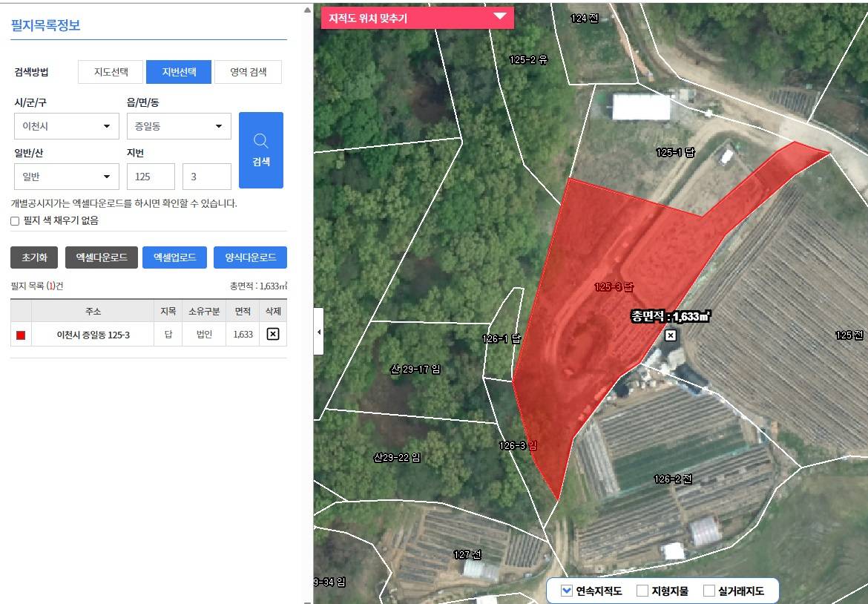Click the 주소 column header
Screen dimensions: 868x604
click(93, 311)
